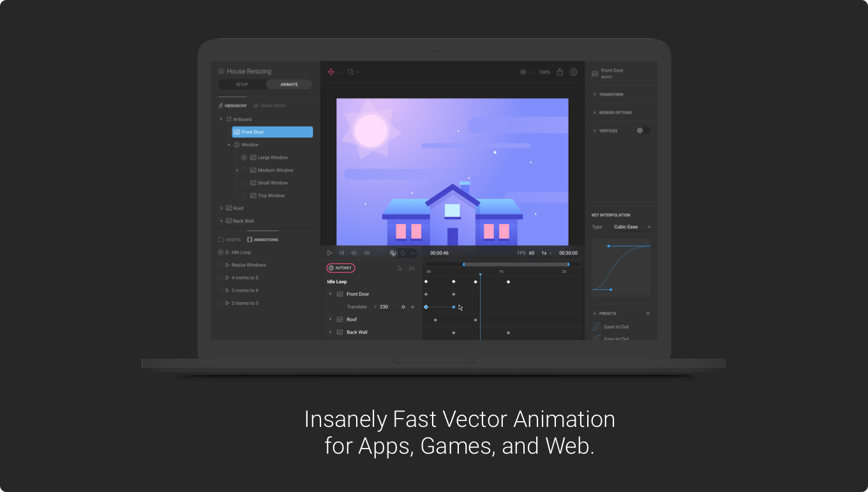Viewport: 868px width, 492px height.
Task: Click the export share icon
Action: pyautogui.click(x=560, y=72)
